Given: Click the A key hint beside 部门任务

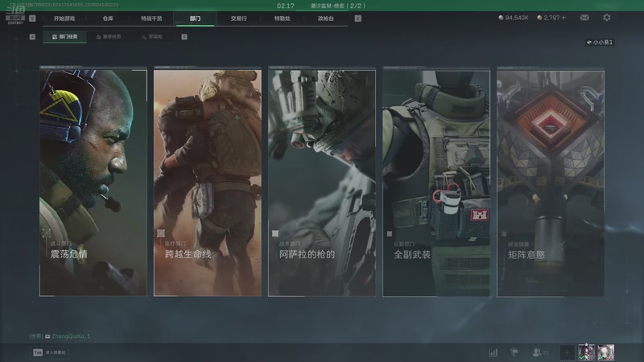Looking at the screenshot, I should click(32, 36).
